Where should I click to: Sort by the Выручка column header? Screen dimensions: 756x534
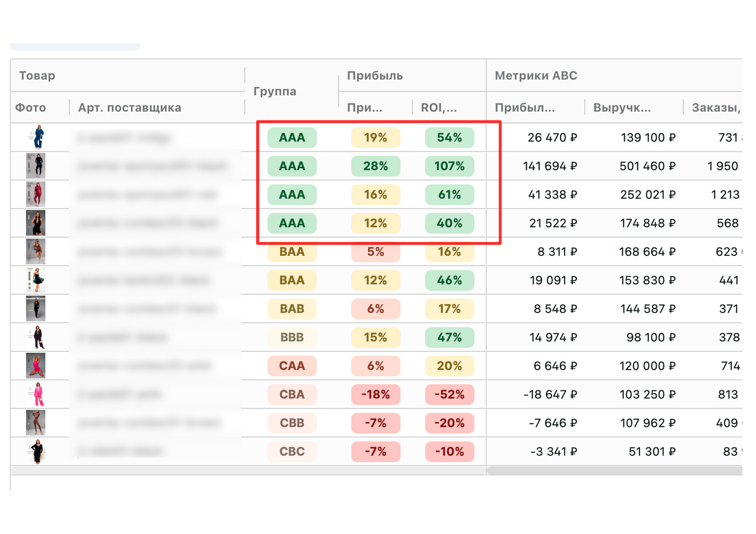[x=622, y=108]
